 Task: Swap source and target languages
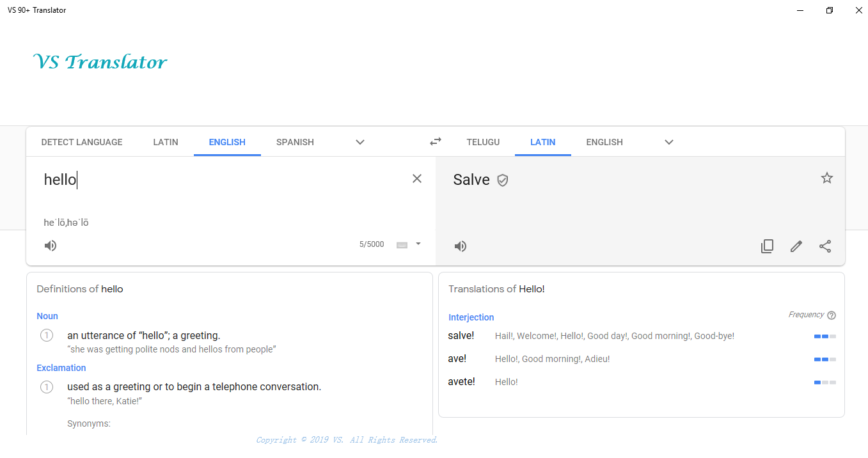(436, 141)
